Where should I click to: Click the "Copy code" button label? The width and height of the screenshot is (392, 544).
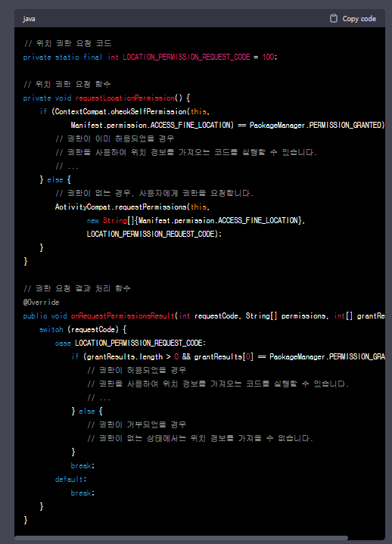(359, 19)
